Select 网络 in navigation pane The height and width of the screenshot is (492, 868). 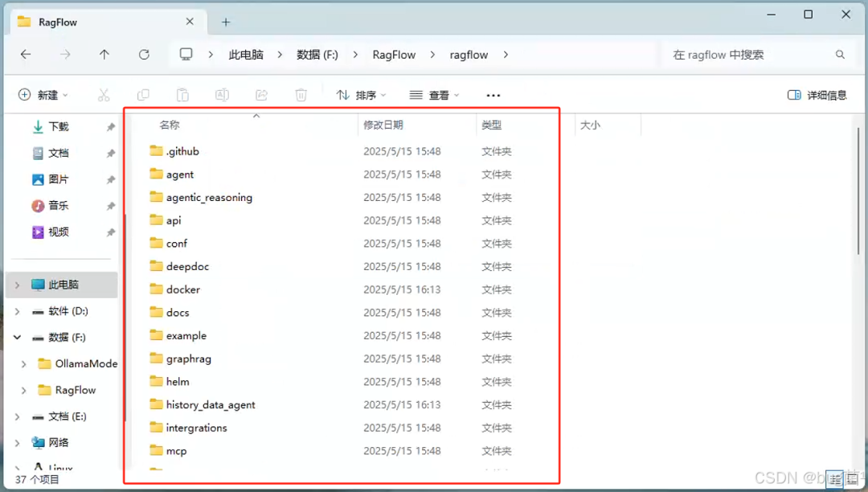coord(58,443)
